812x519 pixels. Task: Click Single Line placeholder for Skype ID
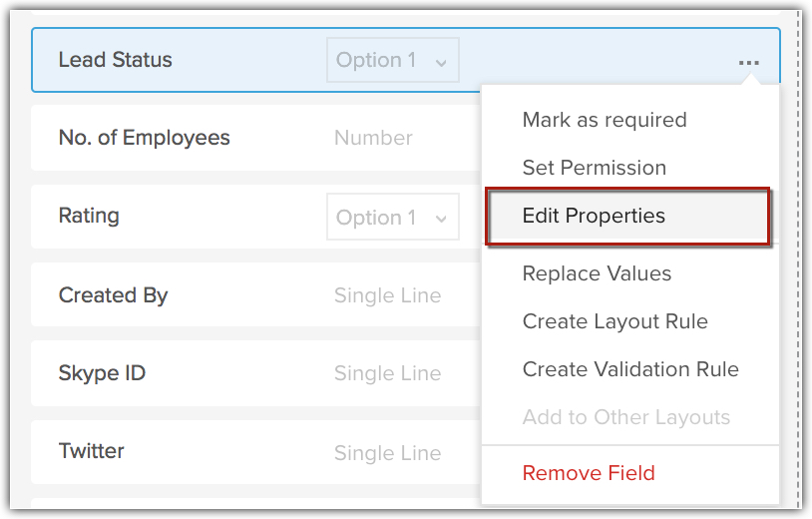pyautogui.click(x=387, y=373)
